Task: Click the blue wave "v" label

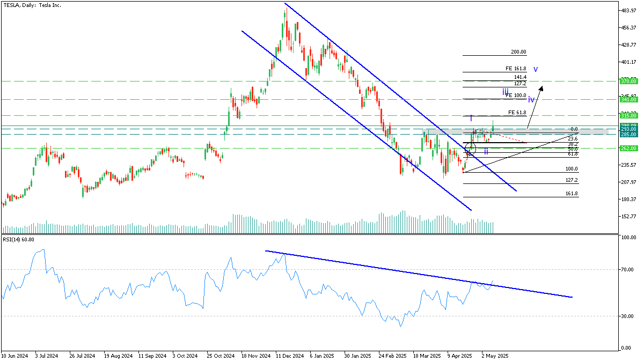Action: [x=536, y=70]
